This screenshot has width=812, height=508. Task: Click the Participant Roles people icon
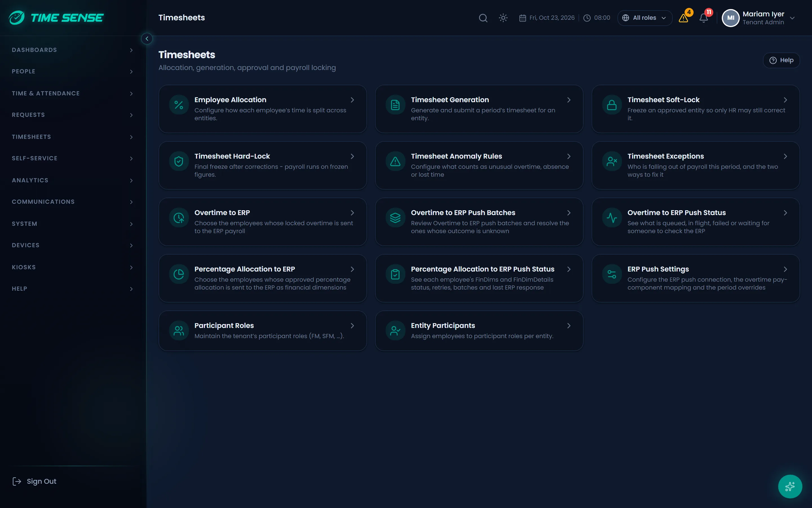pyautogui.click(x=179, y=331)
